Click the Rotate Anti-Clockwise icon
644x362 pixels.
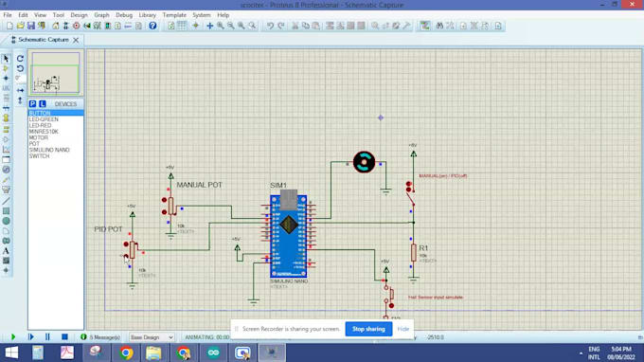pos(20,68)
